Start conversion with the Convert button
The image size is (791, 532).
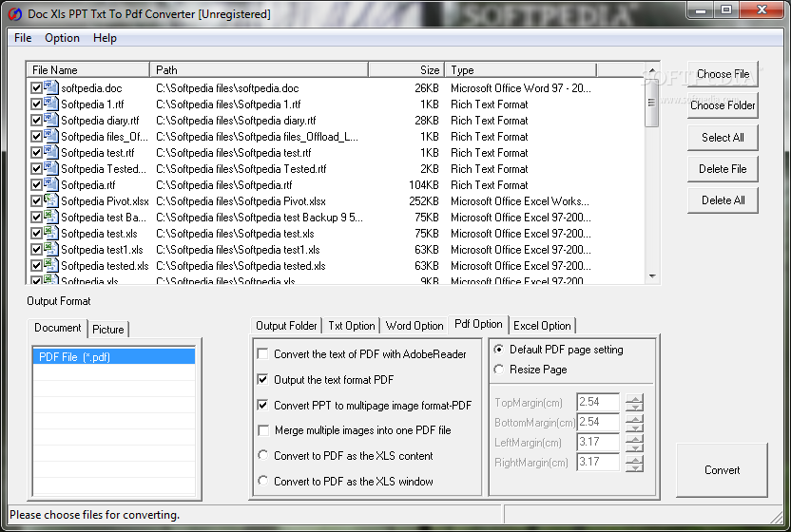(722, 470)
